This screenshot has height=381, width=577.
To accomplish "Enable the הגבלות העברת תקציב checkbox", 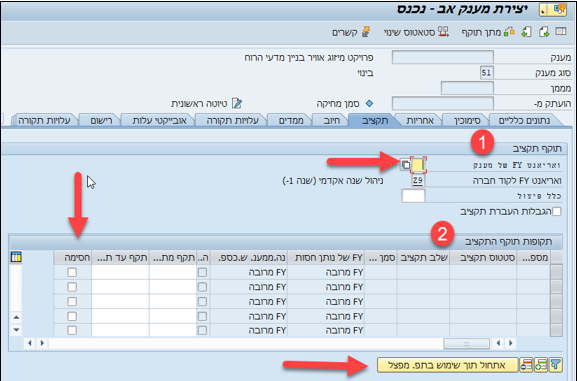I will coord(557,211).
